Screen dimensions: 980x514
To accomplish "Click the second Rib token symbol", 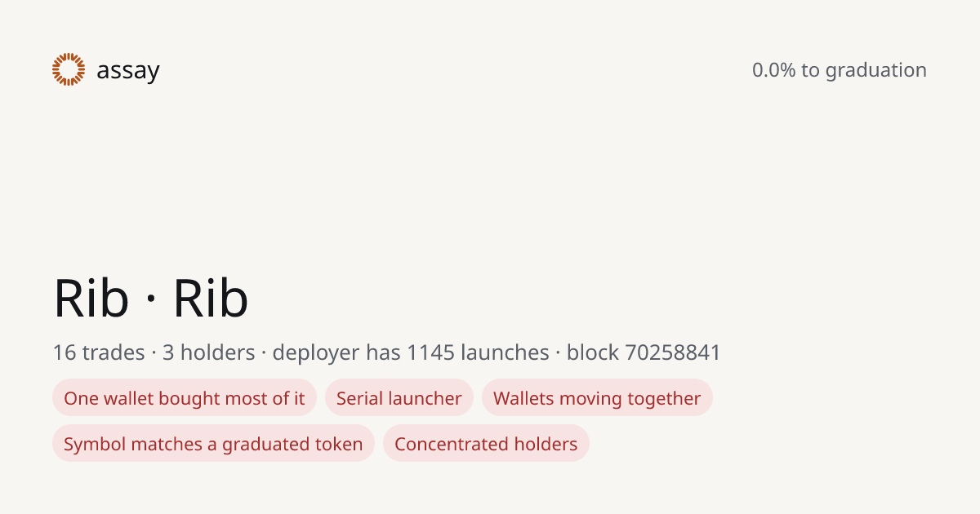I will 211,299.
